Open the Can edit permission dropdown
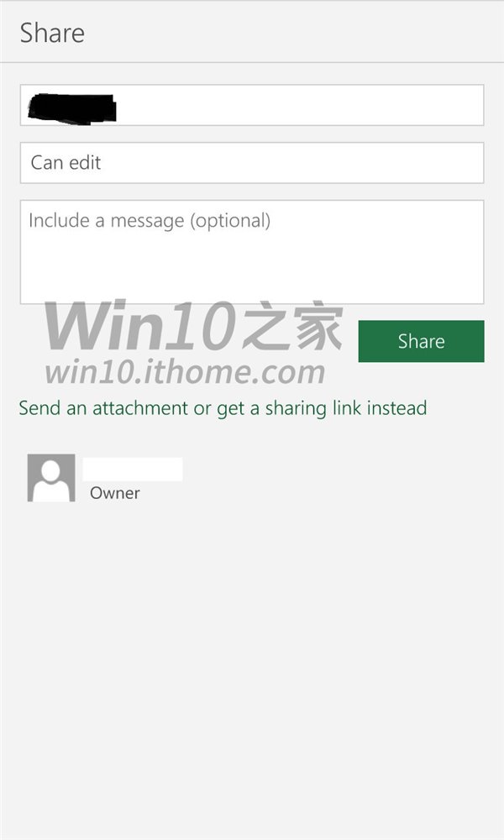 [252, 163]
